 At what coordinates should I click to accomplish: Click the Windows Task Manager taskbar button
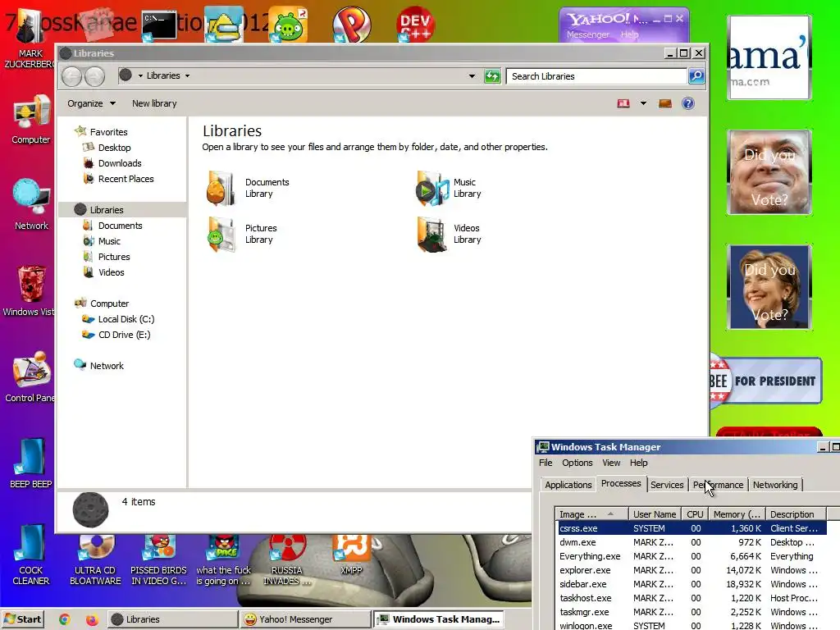(440, 619)
